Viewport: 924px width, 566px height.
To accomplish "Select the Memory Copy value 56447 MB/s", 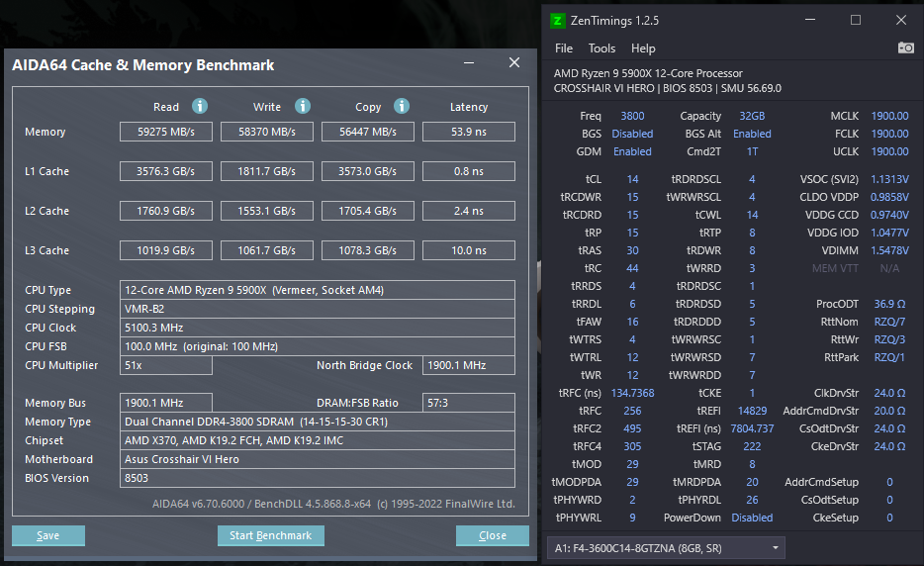I will (368, 132).
